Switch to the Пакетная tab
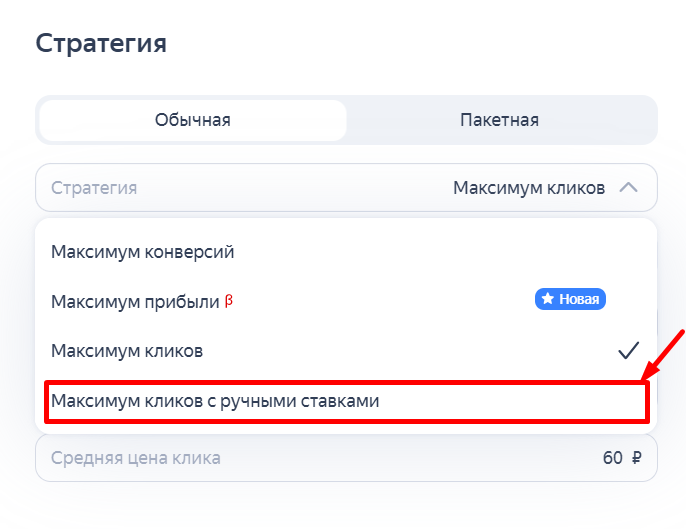Image resolution: width=686 pixels, height=529 pixels. 499,120
